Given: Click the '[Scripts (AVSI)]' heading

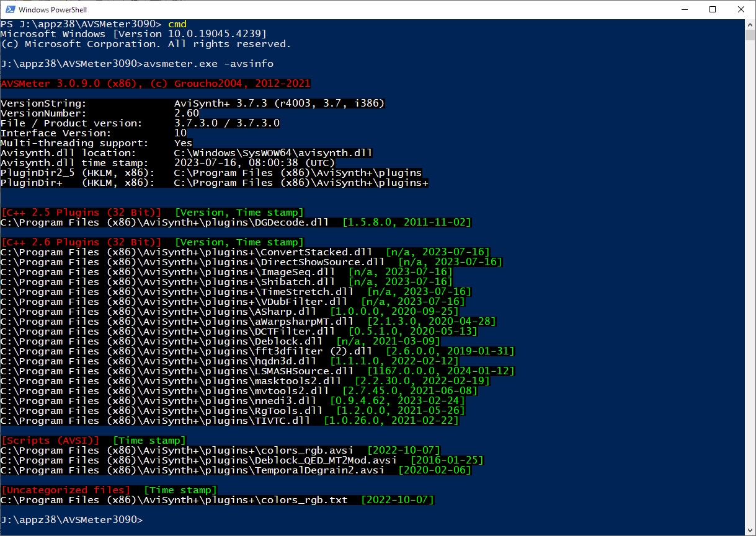Looking at the screenshot, I should 50,441.
